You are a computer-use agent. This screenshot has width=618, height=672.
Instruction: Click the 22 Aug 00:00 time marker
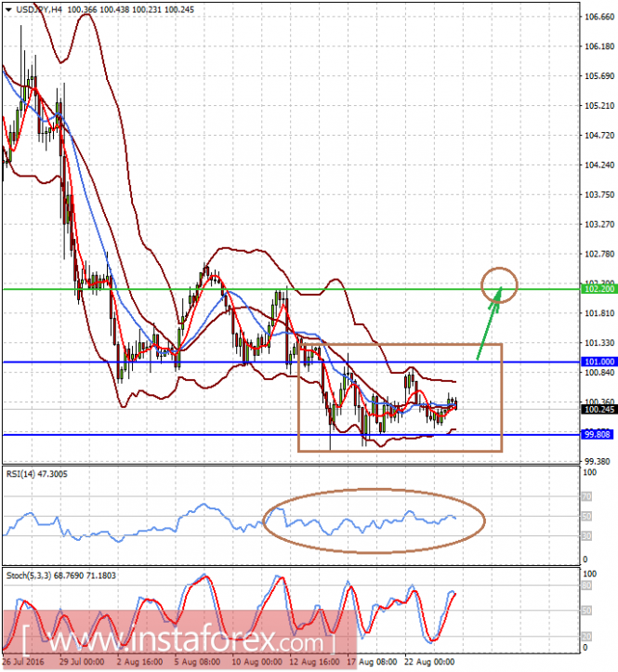coord(429,662)
